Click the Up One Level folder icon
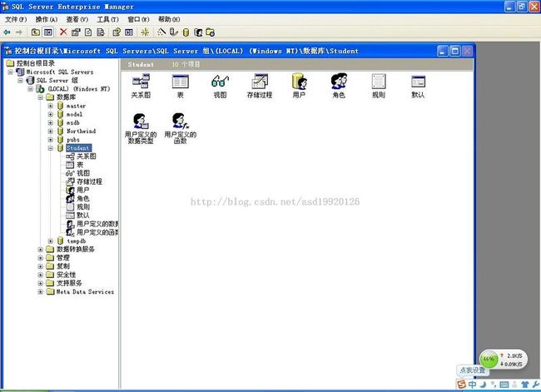 (x=36, y=32)
